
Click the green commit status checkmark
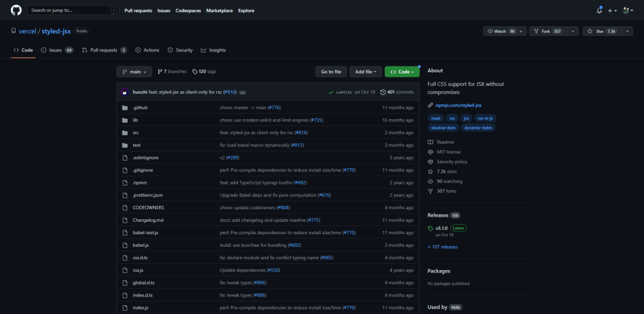click(331, 92)
